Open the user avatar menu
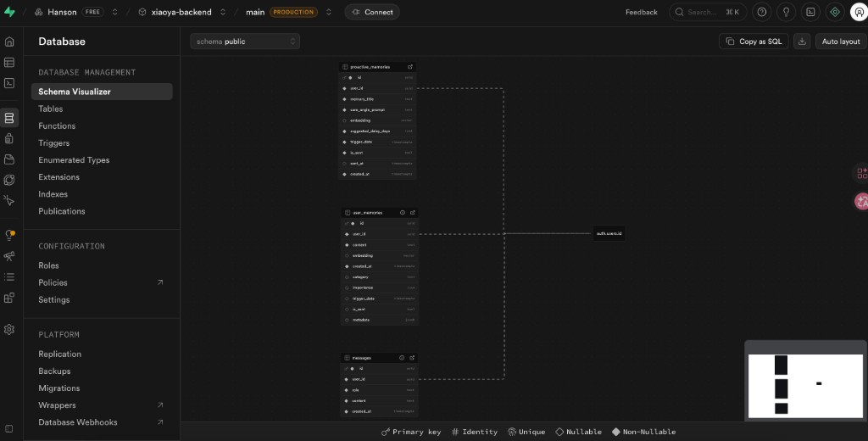Image resolution: width=868 pixels, height=441 pixels. (x=859, y=12)
